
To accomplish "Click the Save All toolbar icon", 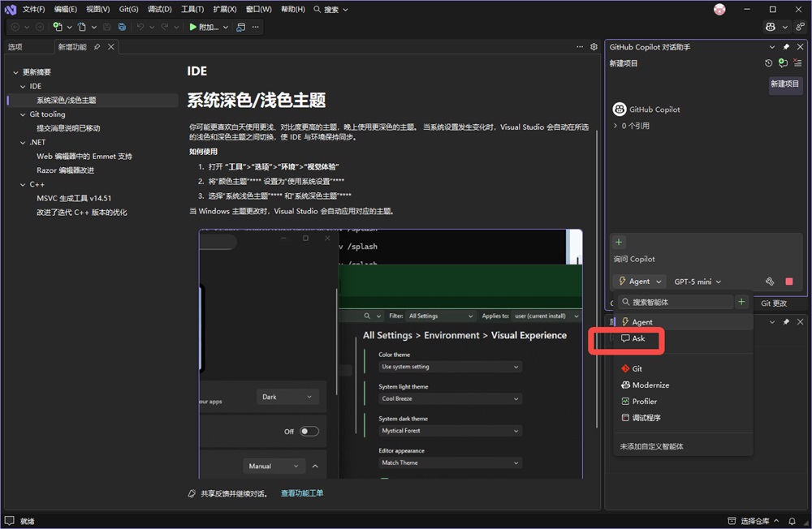I will click(122, 27).
